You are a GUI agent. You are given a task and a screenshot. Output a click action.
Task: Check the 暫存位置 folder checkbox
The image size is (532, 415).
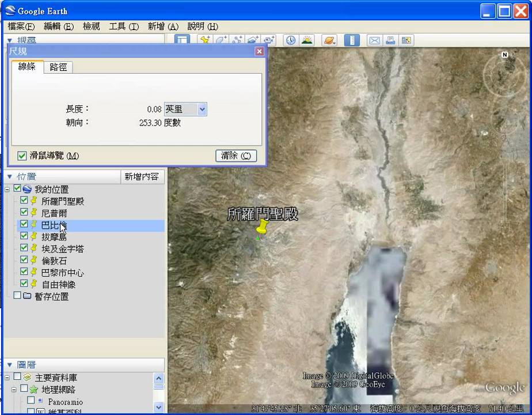pyautogui.click(x=17, y=295)
